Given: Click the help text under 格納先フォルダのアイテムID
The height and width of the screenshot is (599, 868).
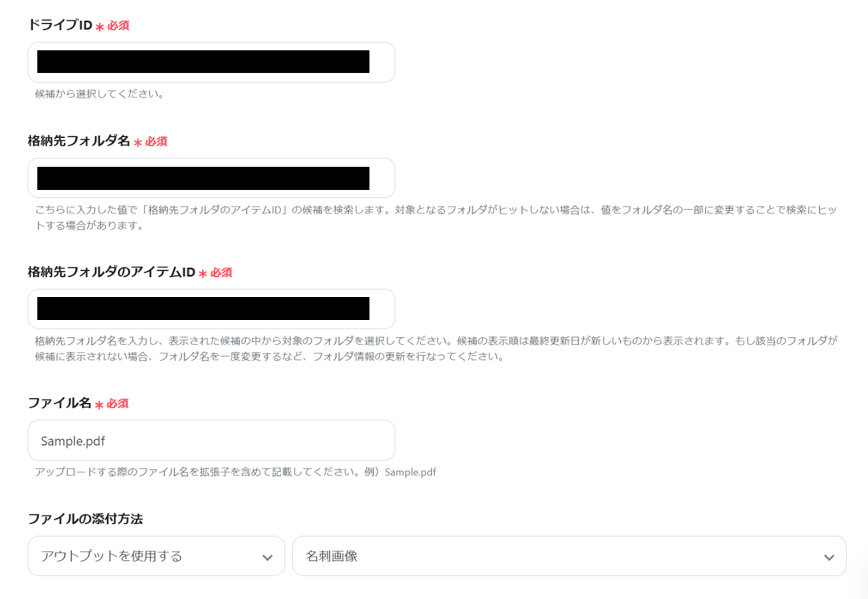Looking at the screenshot, I should [x=436, y=349].
